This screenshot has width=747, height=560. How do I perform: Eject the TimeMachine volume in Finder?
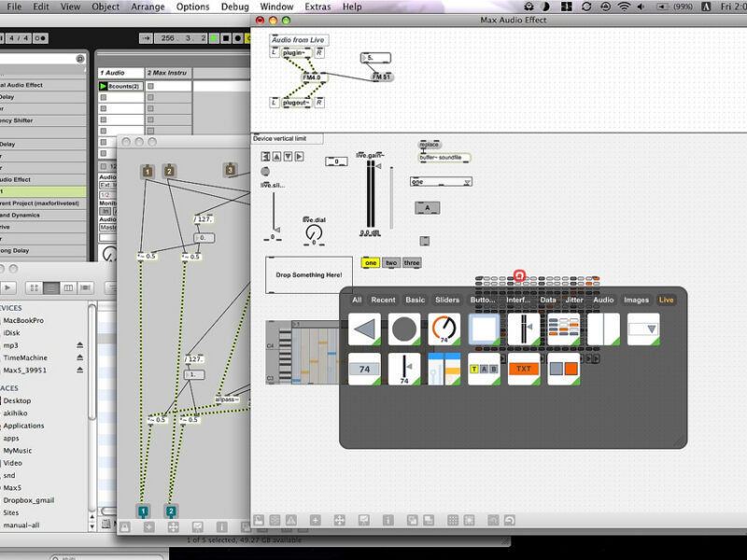pos(79,357)
